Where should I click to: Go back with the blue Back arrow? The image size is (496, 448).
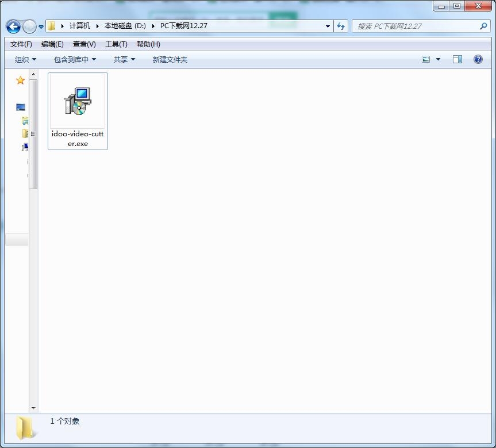pyautogui.click(x=13, y=26)
